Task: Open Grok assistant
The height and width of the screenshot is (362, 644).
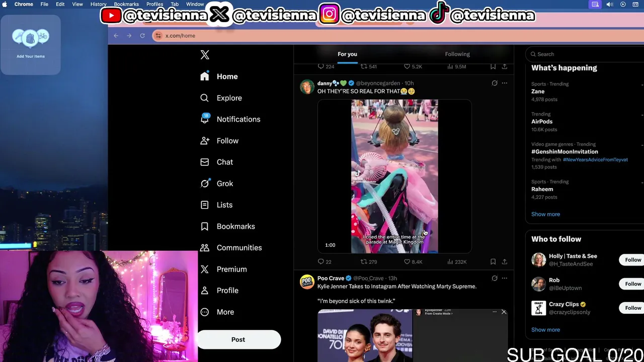Action: (x=216, y=184)
